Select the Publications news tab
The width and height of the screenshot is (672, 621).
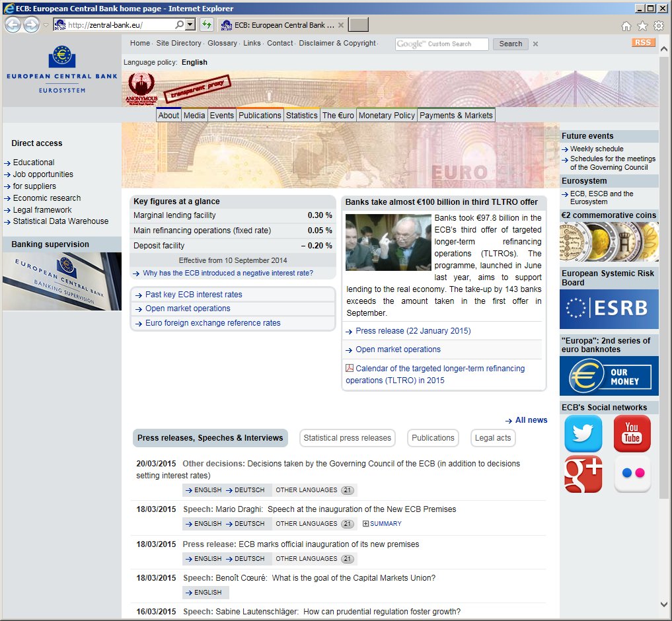(433, 438)
